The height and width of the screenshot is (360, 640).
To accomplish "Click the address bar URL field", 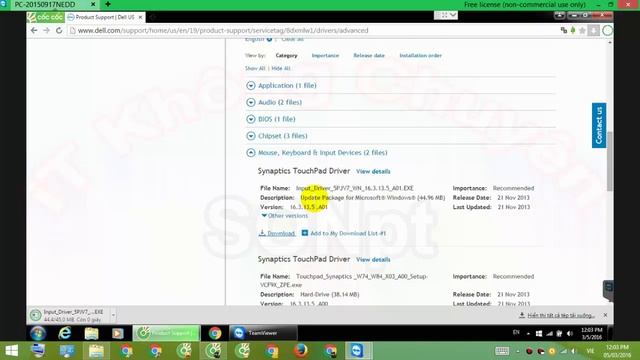I will point(314,31).
